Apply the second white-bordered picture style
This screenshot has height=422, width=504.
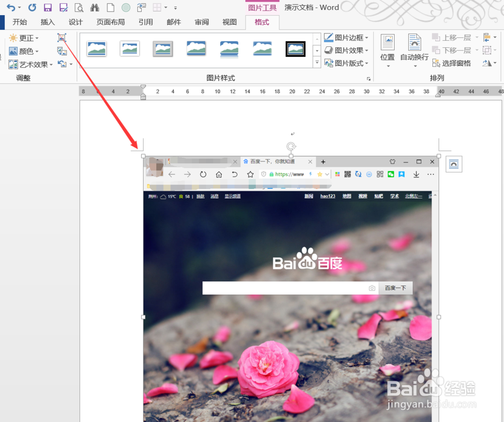[130, 49]
